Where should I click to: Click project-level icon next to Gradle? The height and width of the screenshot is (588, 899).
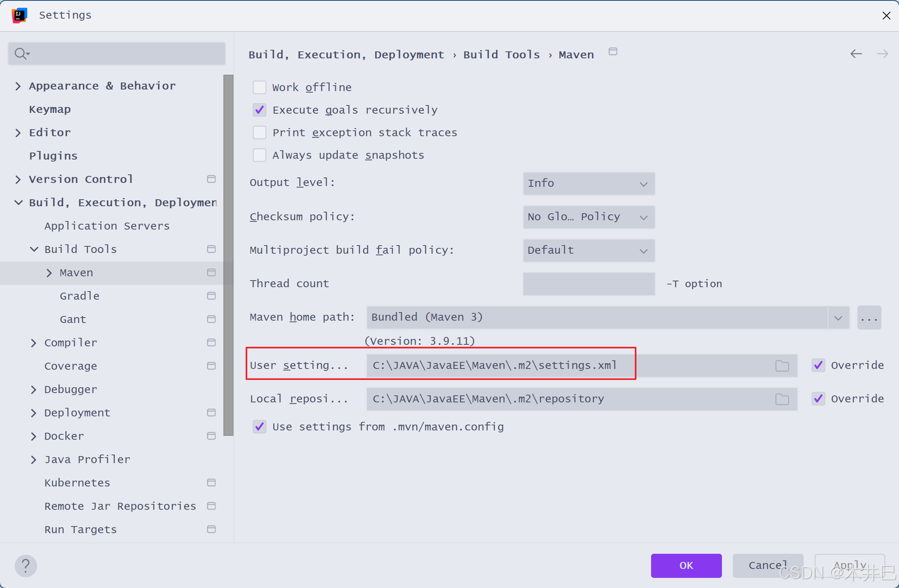211,296
